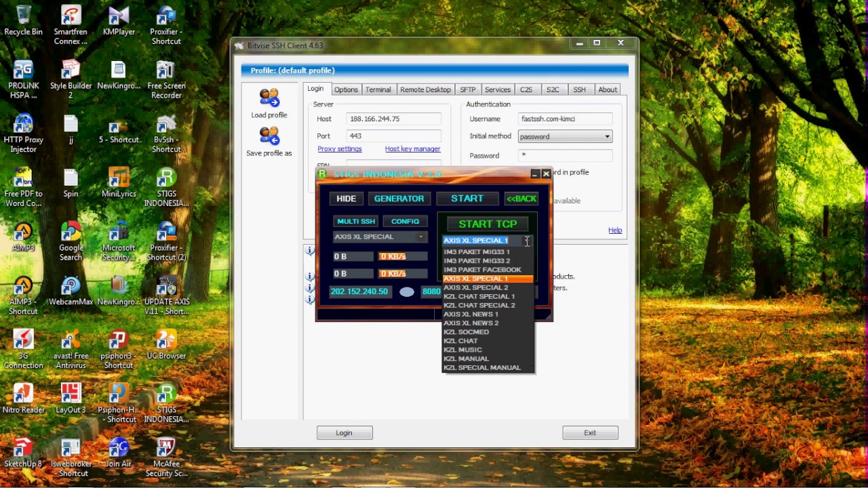Open BvSsh shortcut on desktop
This screenshot has width=868, height=488.
click(166, 134)
